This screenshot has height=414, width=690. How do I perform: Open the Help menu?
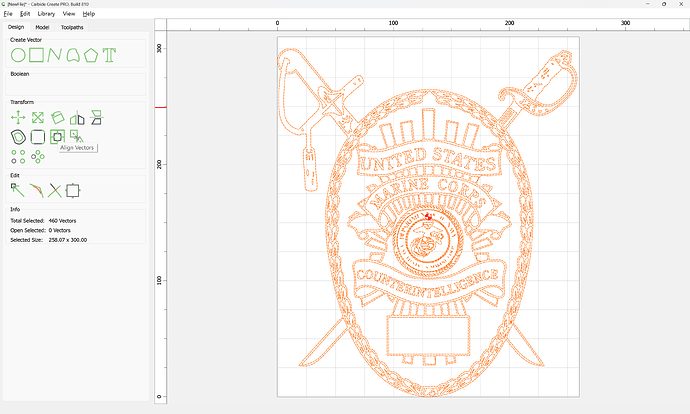pyautogui.click(x=89, y=14)
